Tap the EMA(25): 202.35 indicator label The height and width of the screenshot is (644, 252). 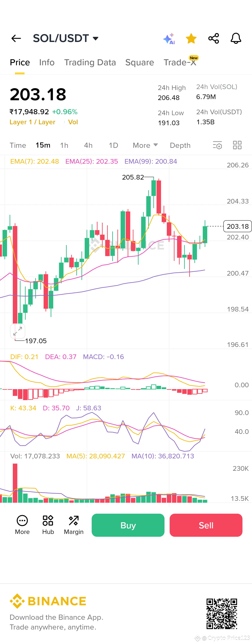pos(92,162)
